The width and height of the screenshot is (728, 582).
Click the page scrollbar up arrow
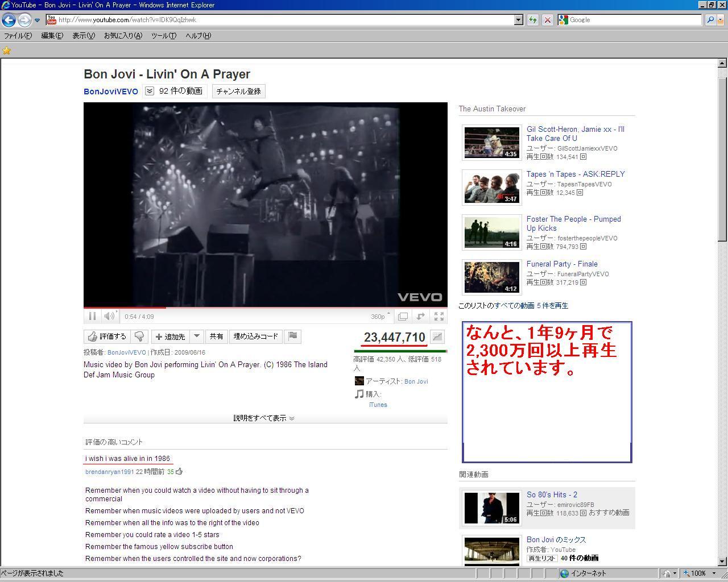(x=722, y=63)
